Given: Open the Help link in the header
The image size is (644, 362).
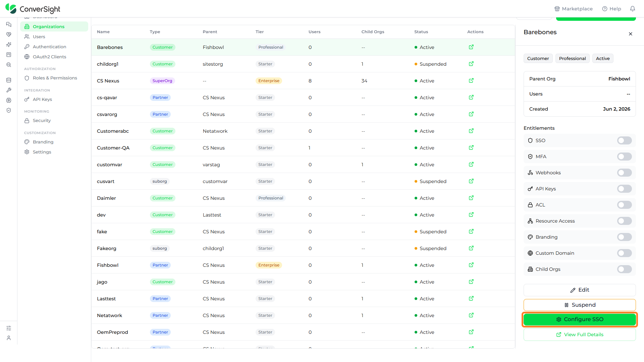Looking at the screenshot, I should 612,9.
